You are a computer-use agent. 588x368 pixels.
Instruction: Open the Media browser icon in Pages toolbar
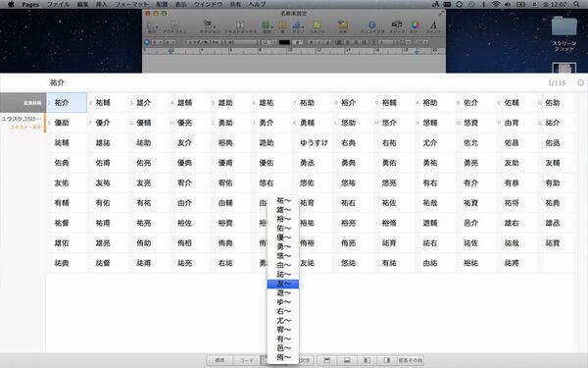coord(397,26)
